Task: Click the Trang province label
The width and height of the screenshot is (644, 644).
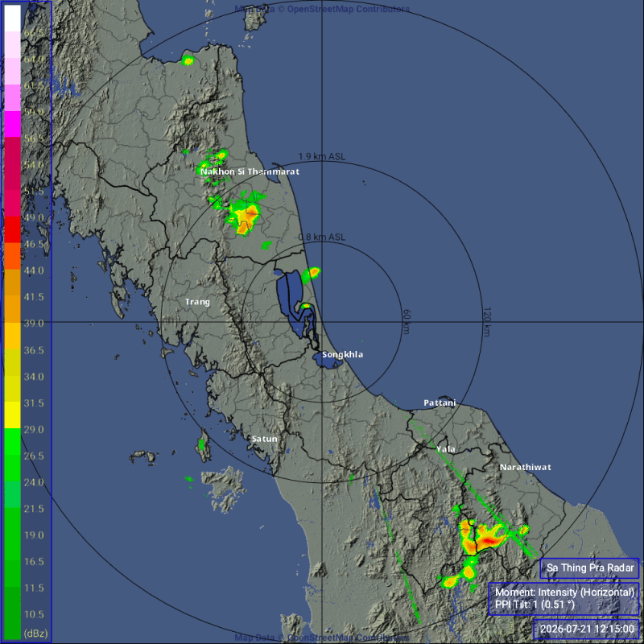Action: pyautogui.click(x=197, y=302)
